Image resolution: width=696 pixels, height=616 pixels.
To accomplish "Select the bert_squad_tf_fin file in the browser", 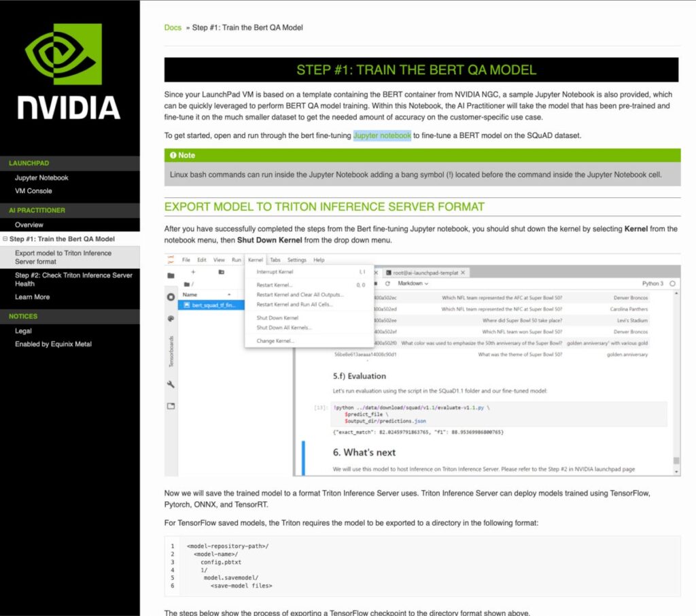I will (x=213, y=305).
